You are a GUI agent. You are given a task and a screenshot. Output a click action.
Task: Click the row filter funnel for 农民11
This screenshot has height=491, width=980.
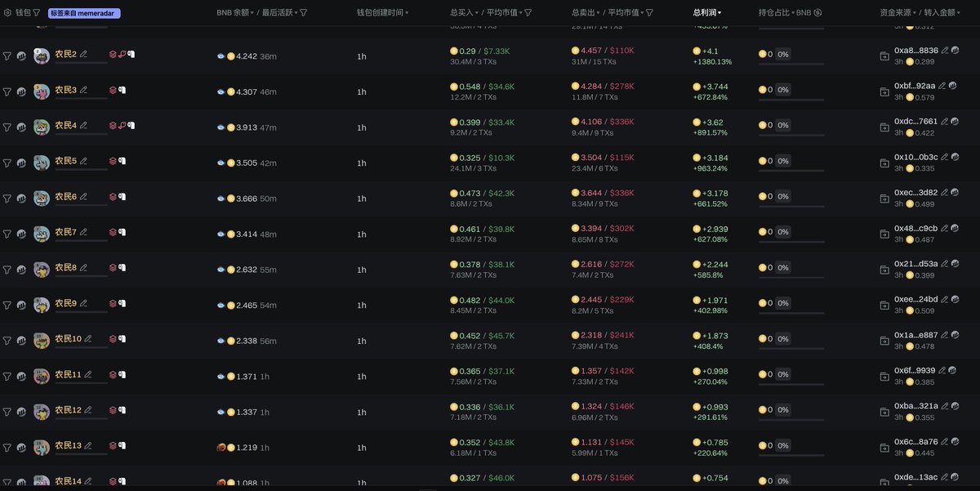coord(7,376)
